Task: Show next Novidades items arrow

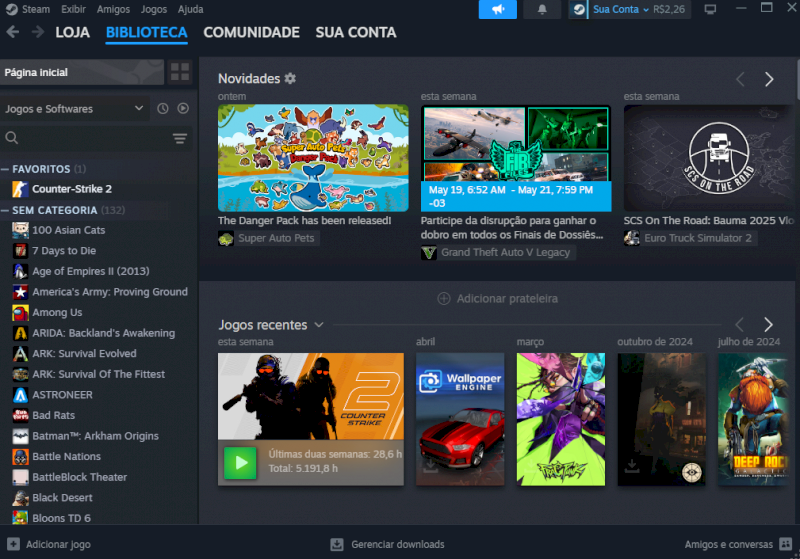Action: [769, 79]
